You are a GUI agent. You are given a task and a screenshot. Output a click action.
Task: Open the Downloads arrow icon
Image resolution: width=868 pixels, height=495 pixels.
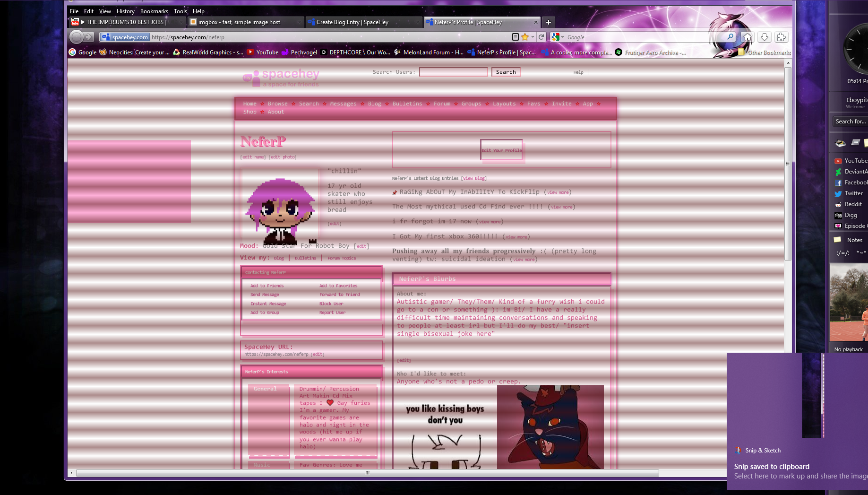click(765, 37)
